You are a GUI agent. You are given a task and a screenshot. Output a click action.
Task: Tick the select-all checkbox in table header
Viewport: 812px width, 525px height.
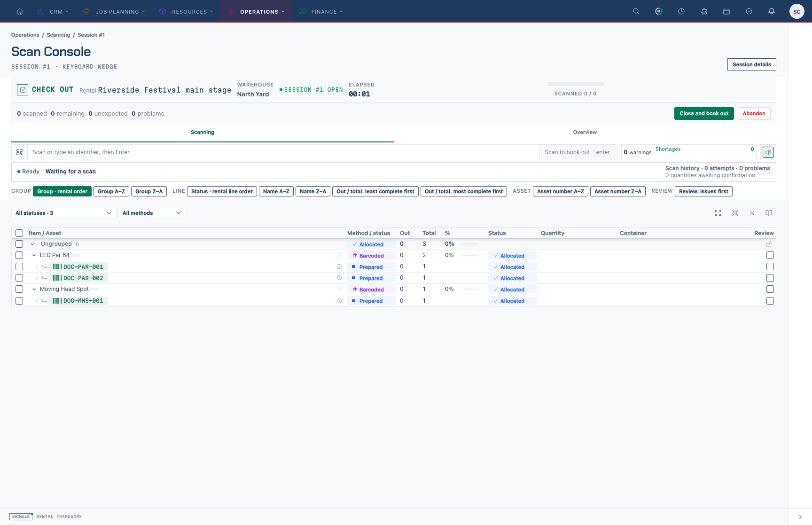click(x=19, y=233)
